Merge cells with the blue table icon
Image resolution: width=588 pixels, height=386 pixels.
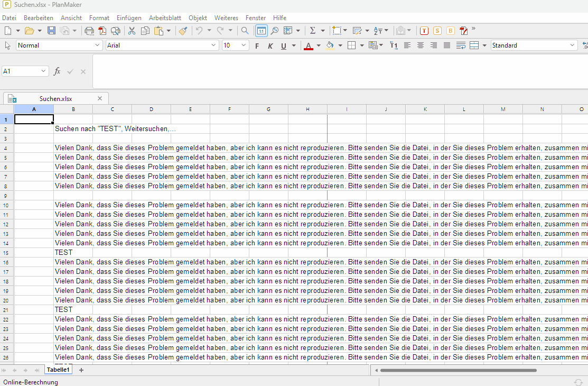(474, 45)
